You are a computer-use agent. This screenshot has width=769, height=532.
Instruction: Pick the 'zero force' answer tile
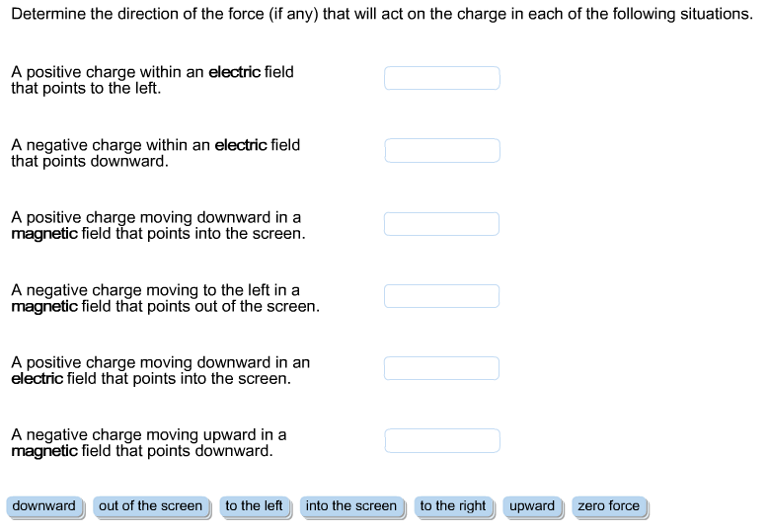(609, 506)
